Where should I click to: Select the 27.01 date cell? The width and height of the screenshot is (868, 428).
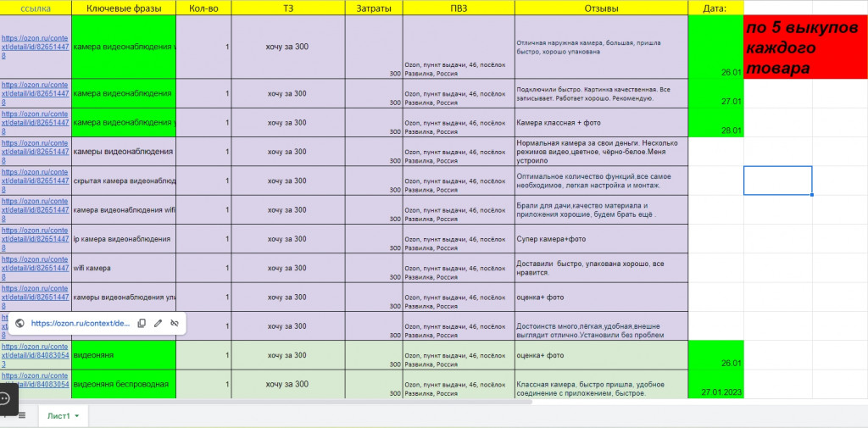point(715,93)
